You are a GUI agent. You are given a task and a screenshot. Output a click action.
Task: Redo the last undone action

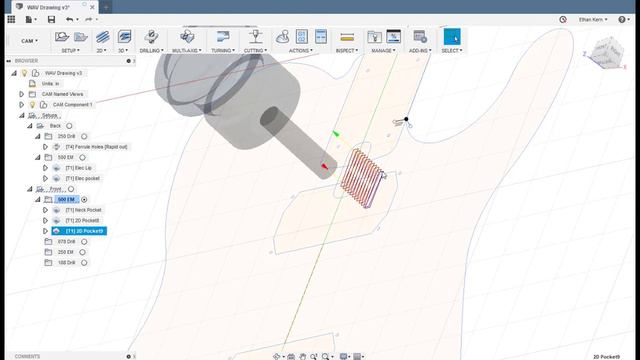(89, 19)
